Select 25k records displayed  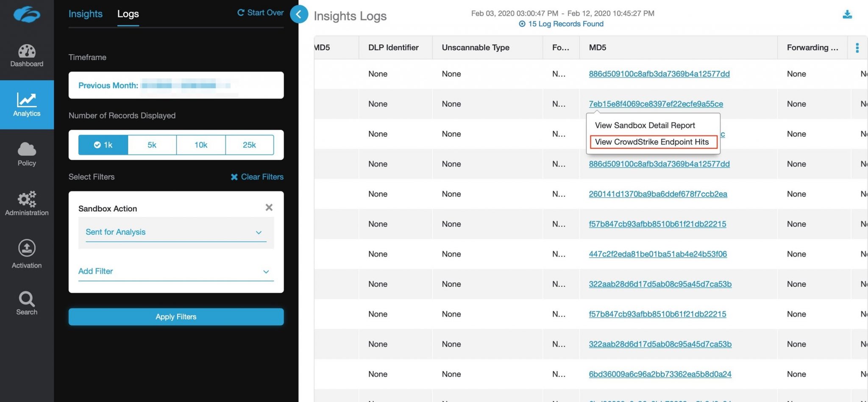coord(250,145)
